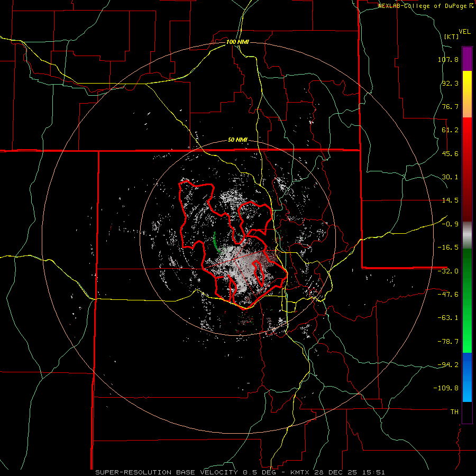Viewport: 476px width, 476px height.
Task: Click the 107.8 legend value
Action: [448, 59]
